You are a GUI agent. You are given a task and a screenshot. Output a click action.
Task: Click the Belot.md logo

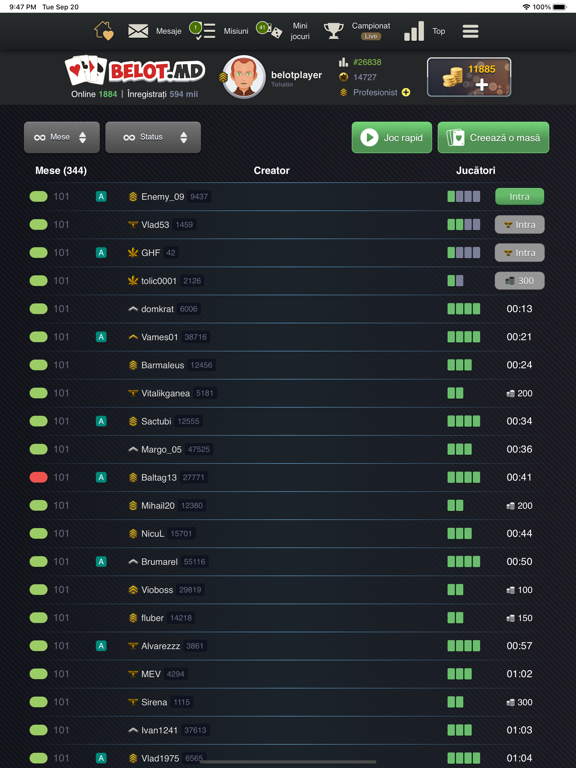pos(135,70)
